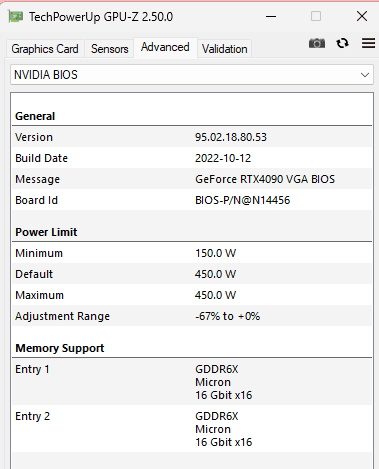Click the refresh arrows icon
379x469 pixels.
(x=342, y=43)
